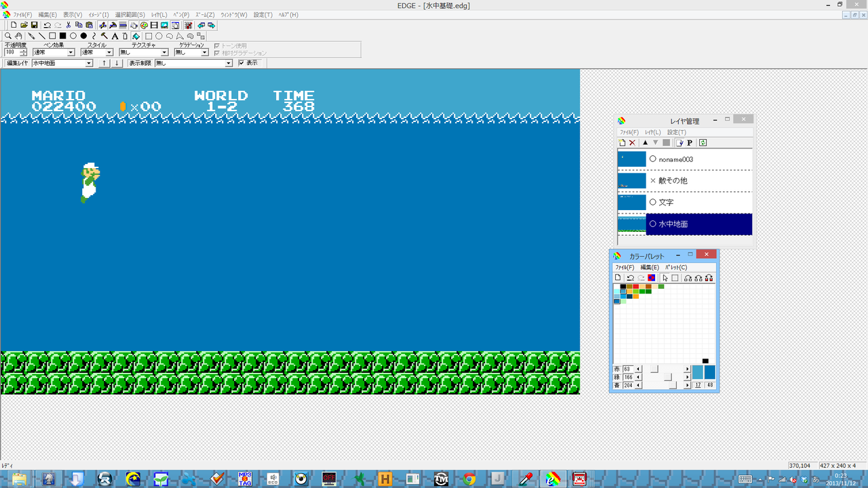Select the hand pan tool
The width and height of the screenshot is (868, 488).
point(19,36)
